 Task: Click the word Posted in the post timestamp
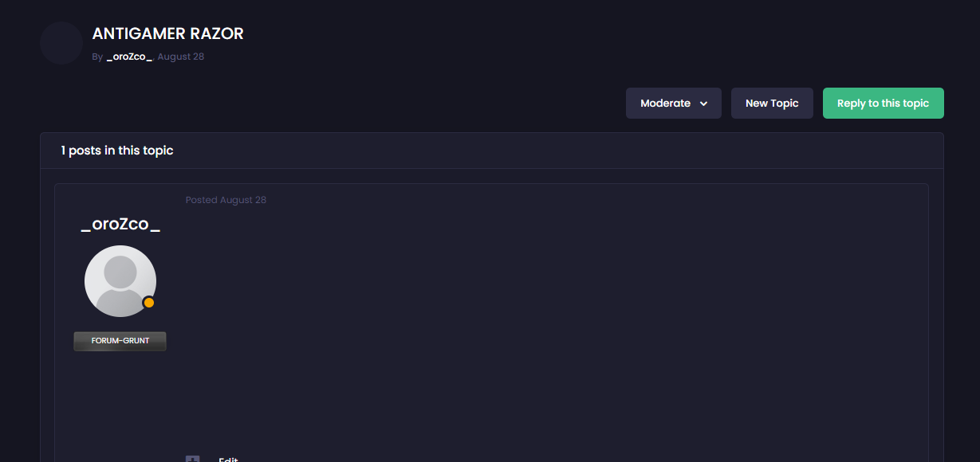[202, 200]
